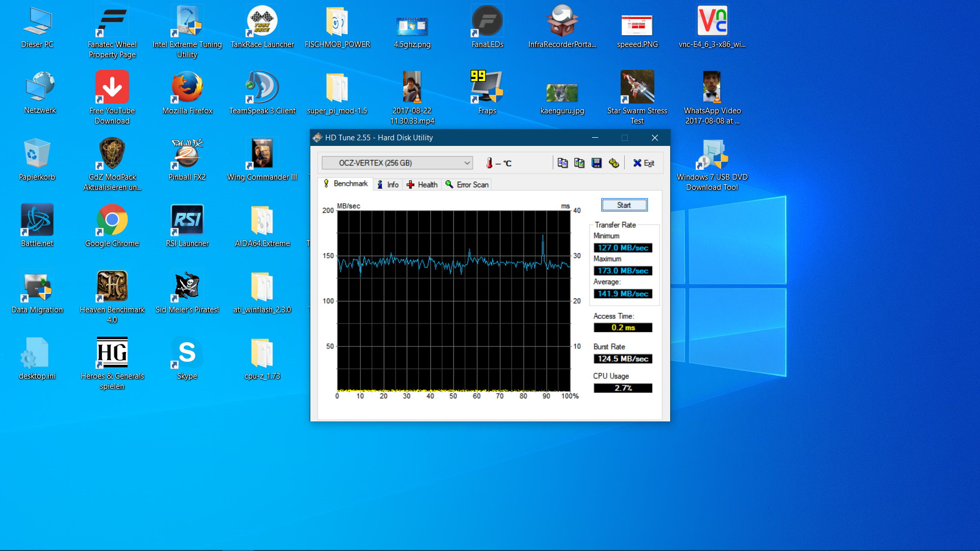The height and width of the screenshot is (551, 980).
Task: Expand the OCZ-VERTEX drive dropdown
Action: click(x=467, y=163)
